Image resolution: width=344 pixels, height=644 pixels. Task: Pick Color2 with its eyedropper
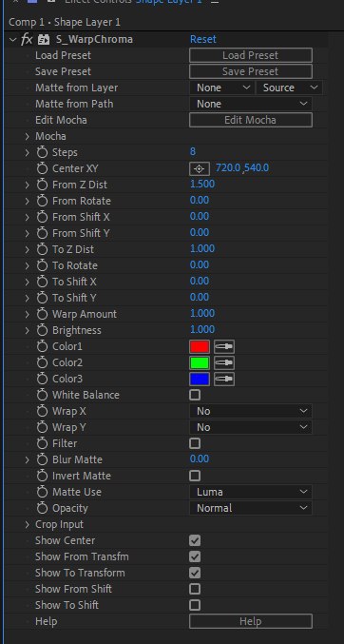pos(224,362)
